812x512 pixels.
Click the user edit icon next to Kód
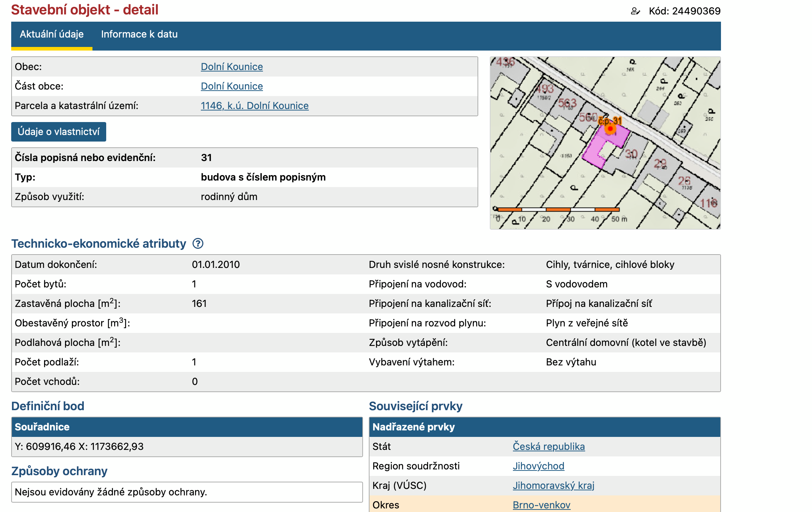[635, 11]
